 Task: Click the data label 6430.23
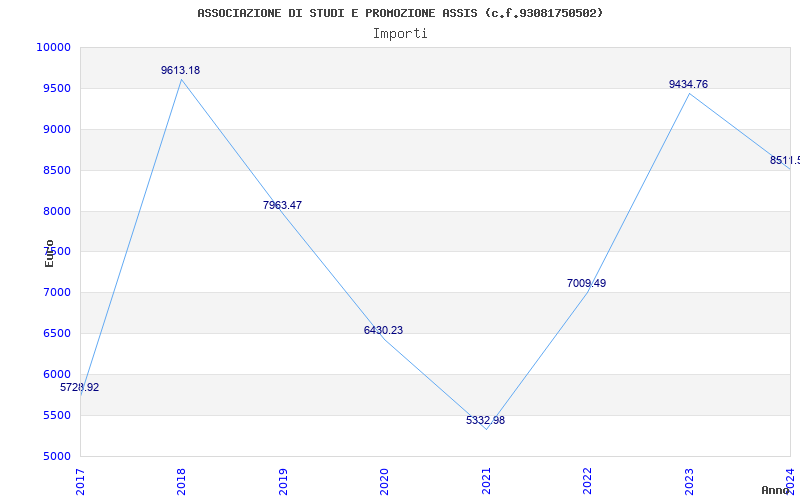pyautogui.click(x=383, y=330)
